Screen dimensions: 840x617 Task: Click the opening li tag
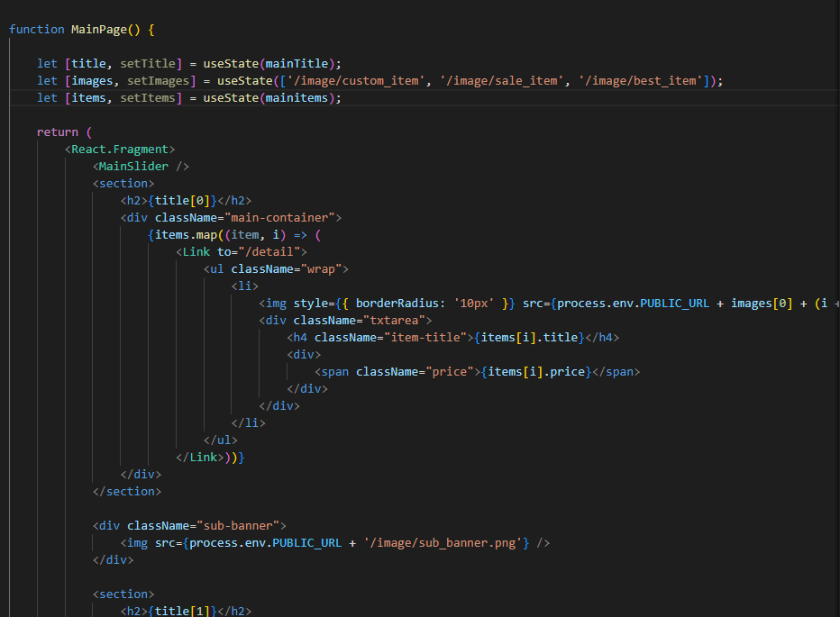(x=245, y=286)
